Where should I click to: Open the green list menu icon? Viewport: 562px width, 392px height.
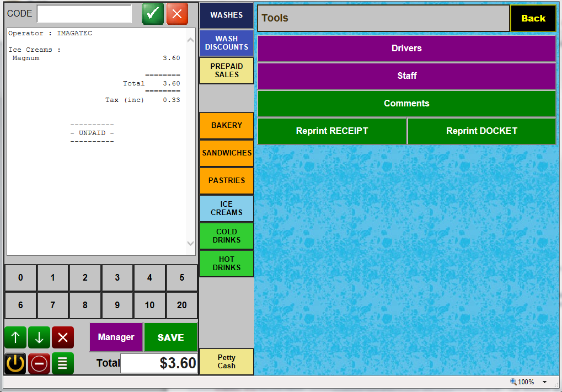[63, 364]
